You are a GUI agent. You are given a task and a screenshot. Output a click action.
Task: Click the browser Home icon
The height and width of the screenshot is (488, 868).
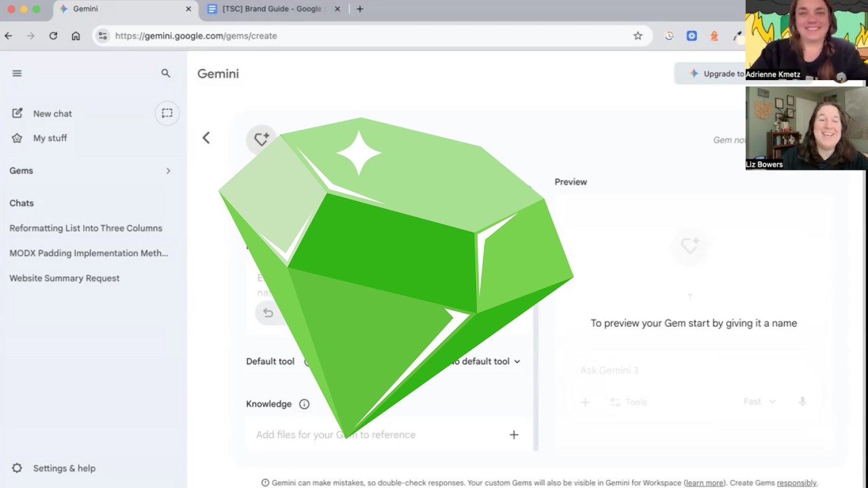tap(76, 36)
